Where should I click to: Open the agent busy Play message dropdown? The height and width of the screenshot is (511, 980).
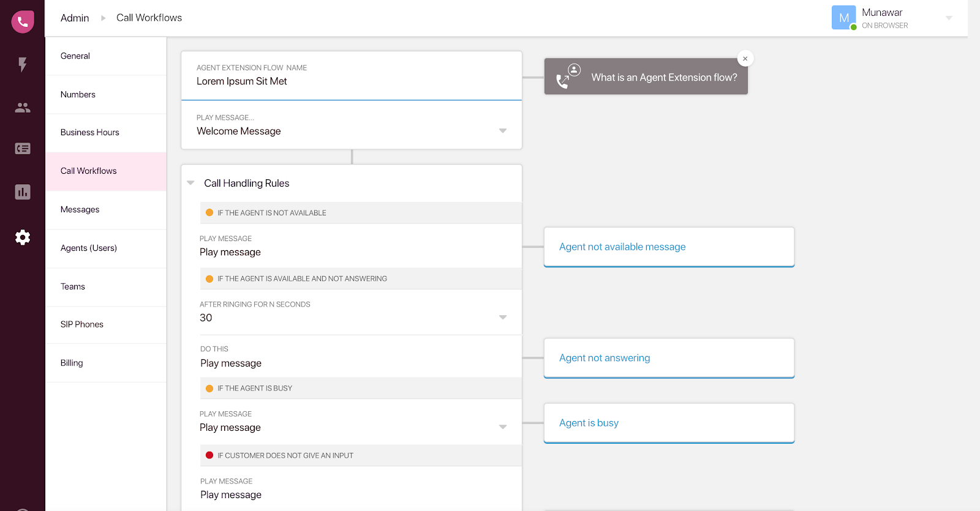(502, 427)
